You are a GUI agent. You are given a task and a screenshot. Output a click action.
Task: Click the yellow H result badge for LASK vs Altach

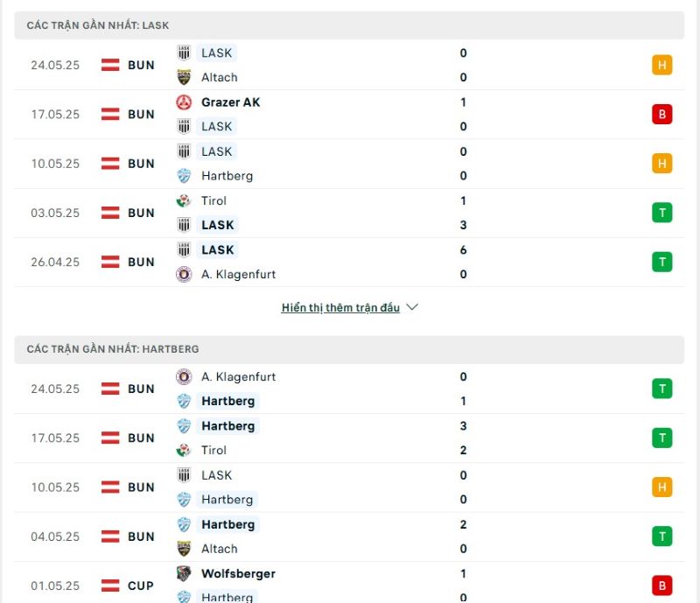tap(662, 65)
